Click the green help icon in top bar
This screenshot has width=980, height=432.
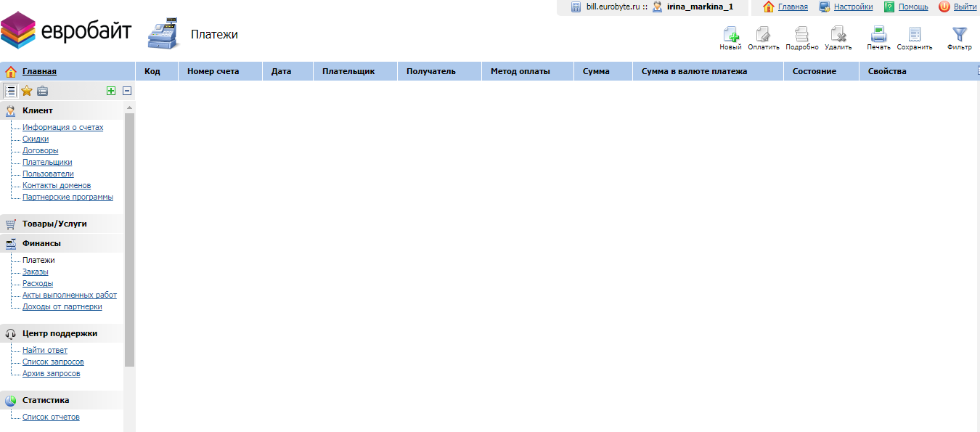coord(889,7)
